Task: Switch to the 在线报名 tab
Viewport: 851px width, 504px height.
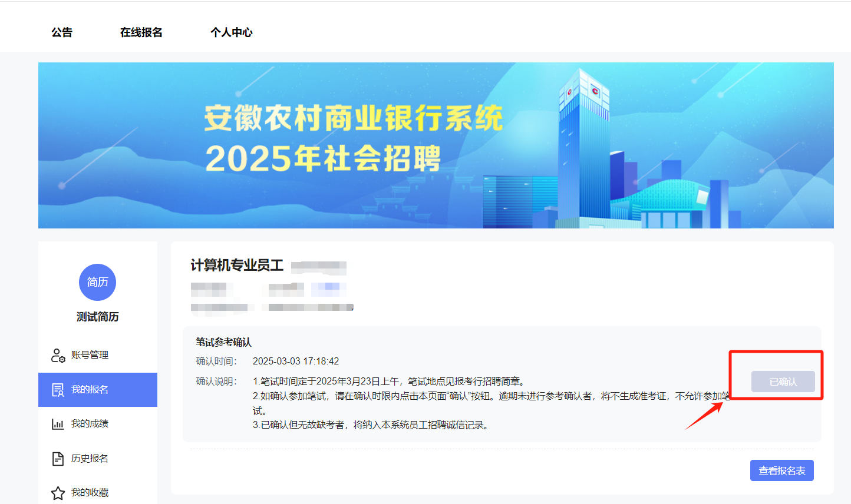Action: click(x=141, y=32)
